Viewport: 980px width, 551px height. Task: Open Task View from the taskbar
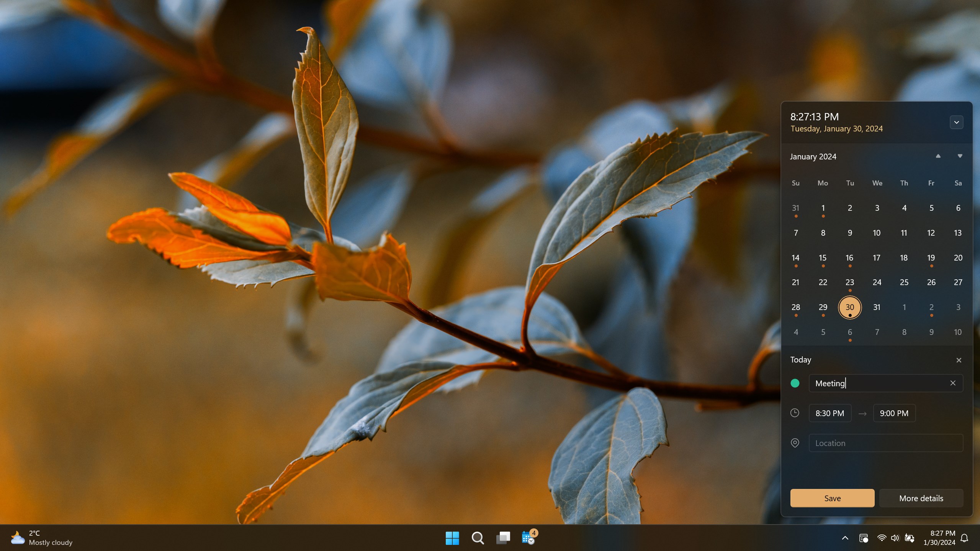[x=503, y=538]
